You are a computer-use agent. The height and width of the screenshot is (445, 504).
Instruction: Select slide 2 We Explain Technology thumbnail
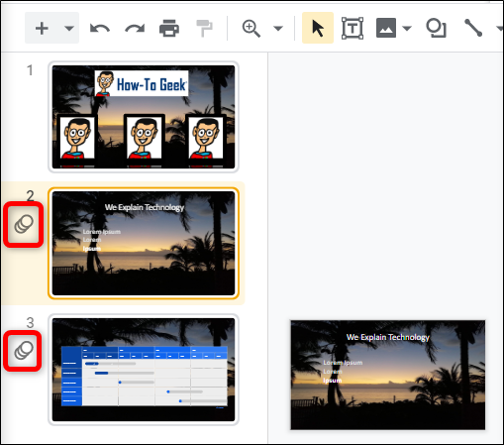click(x=144, y=243)
